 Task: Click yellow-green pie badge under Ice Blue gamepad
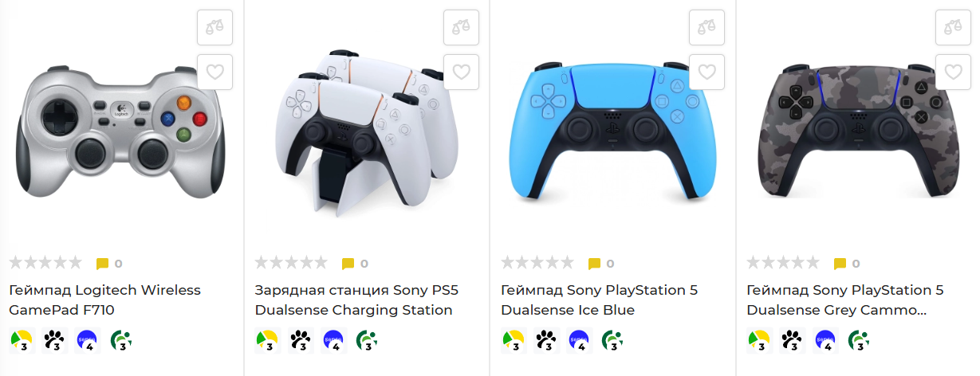pos(514,341)
